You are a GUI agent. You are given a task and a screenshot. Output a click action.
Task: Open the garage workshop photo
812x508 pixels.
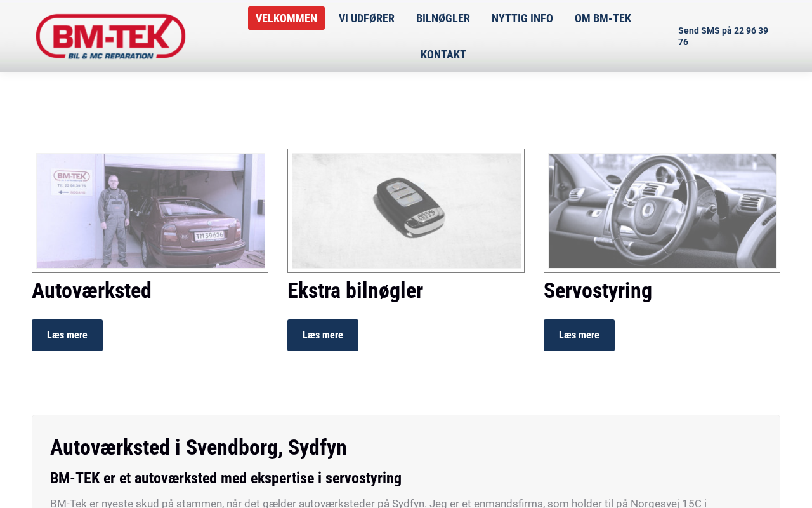pyautogui.click(x=150, y=211)
